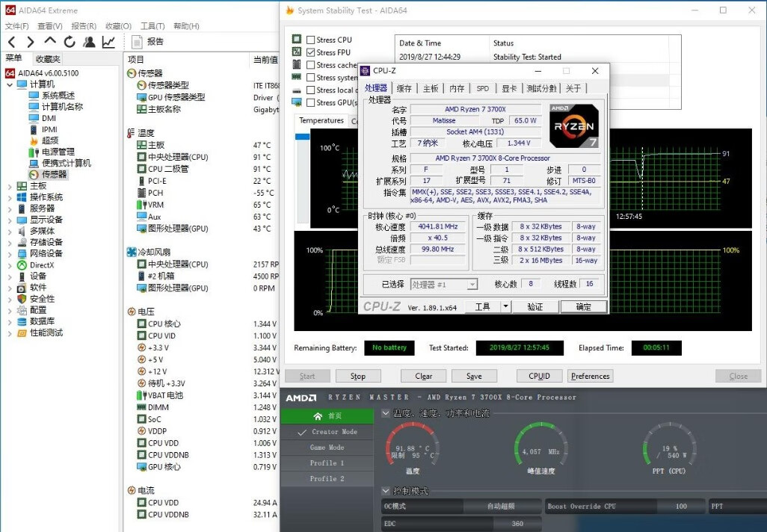This screenshot has height=532, width=767.
Task: Expand the 操作系统 tree node
Action: (10, 197)
